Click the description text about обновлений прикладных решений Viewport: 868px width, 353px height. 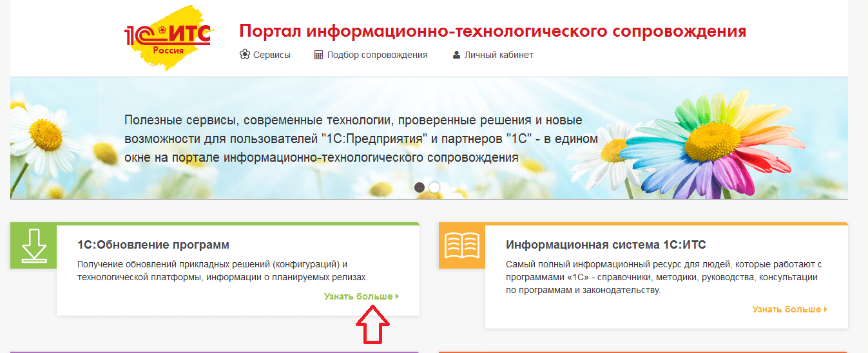click(x=222, y=271)
